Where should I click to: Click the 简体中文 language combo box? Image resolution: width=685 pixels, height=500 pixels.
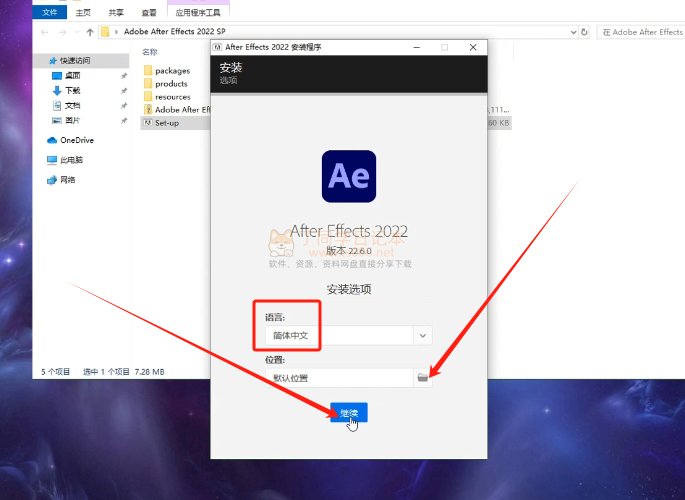348,335
